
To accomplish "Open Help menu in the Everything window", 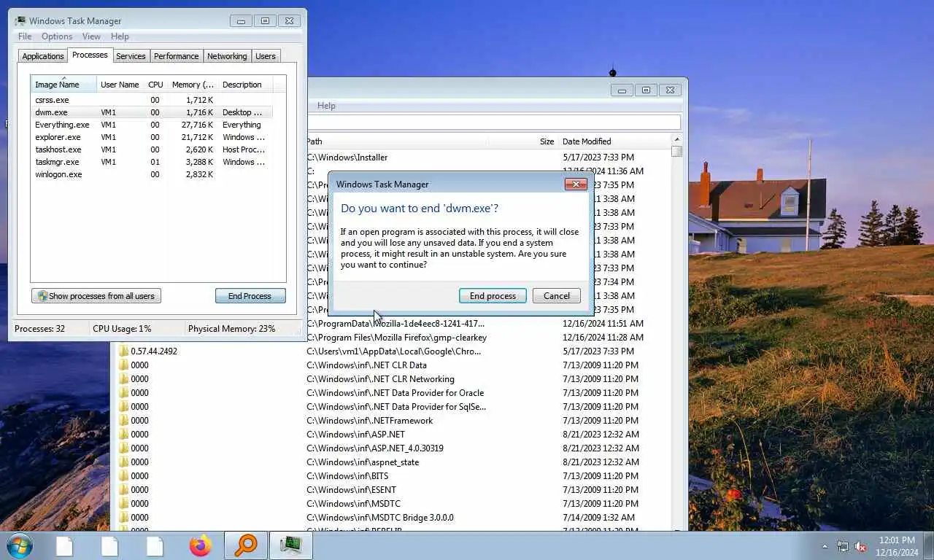I will (x=326, y=106).
